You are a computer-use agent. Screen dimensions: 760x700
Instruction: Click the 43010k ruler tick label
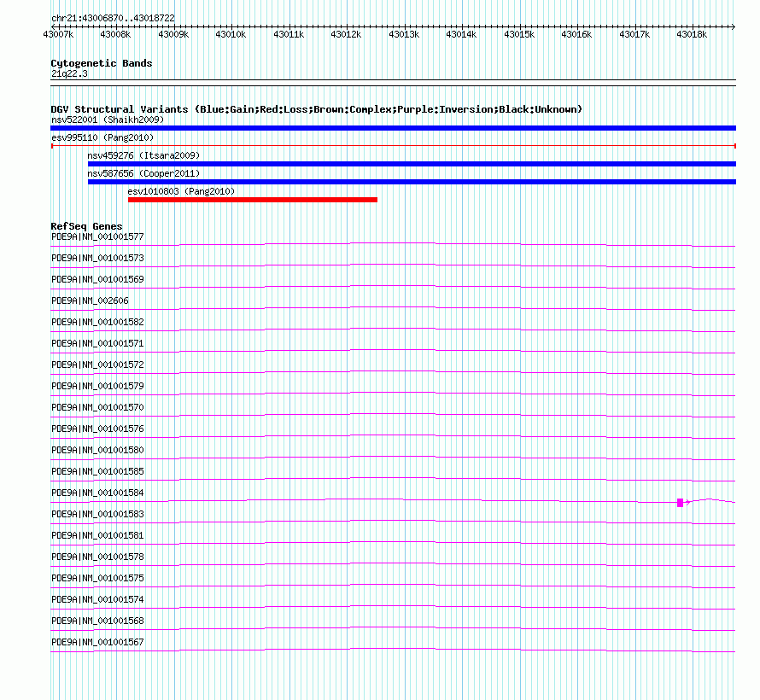(x=231, y=34)
